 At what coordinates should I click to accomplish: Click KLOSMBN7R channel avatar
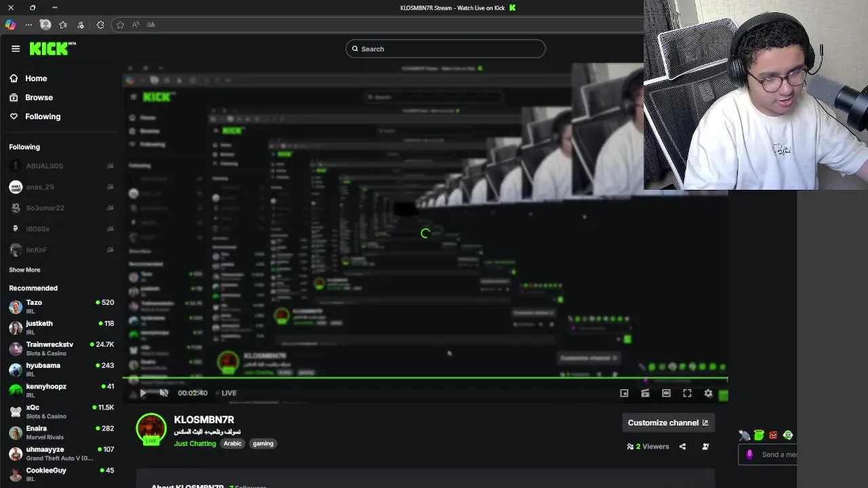point(151,429)
